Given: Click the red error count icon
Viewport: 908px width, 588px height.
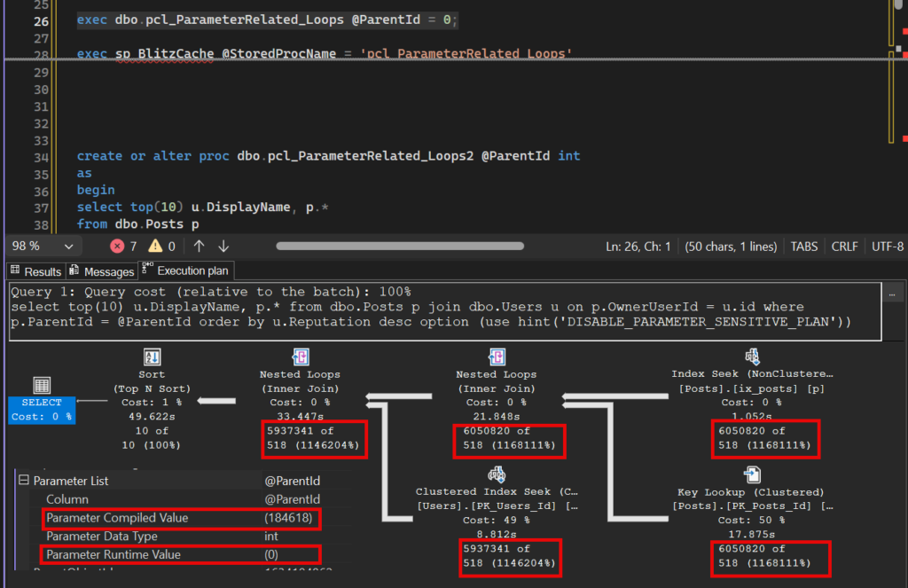Looking at the screenshot, I should 117,247.
